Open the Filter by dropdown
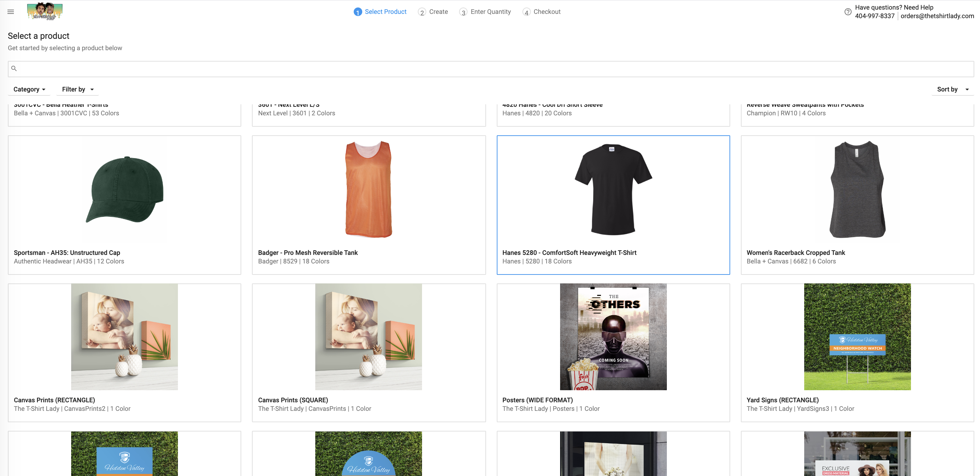The image size is (980, 476). (78, 89)
